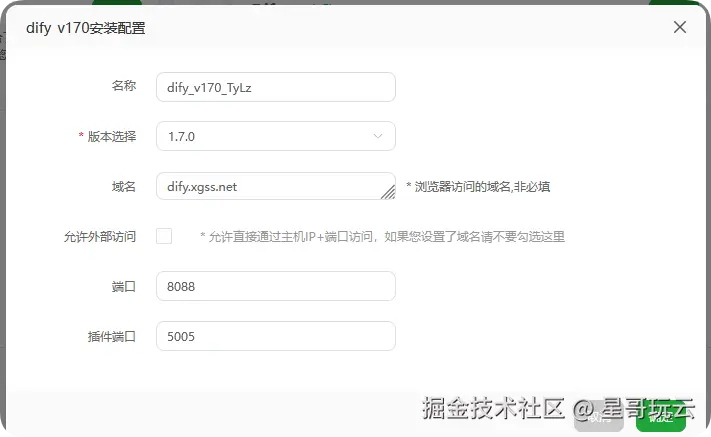Viewport: 711px width, 437px height.
Task: Click the dialog title dify v170安装配置
Action: point(86,28)
